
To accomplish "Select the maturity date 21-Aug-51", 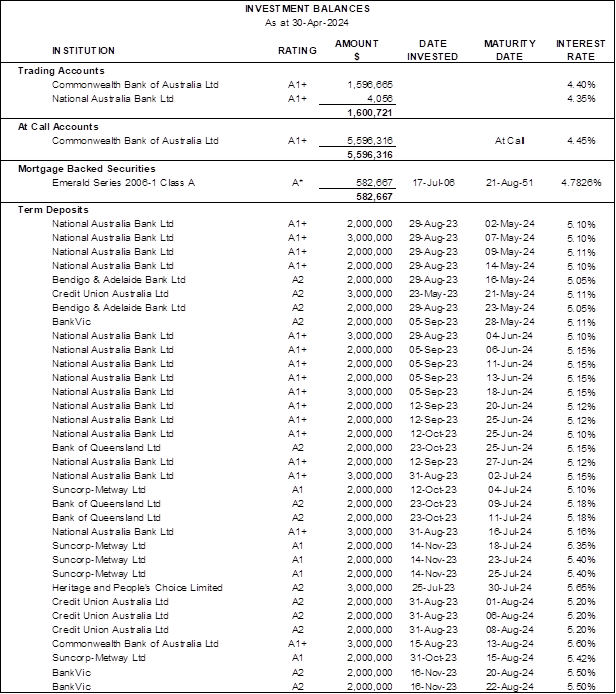I will point(509,183).
